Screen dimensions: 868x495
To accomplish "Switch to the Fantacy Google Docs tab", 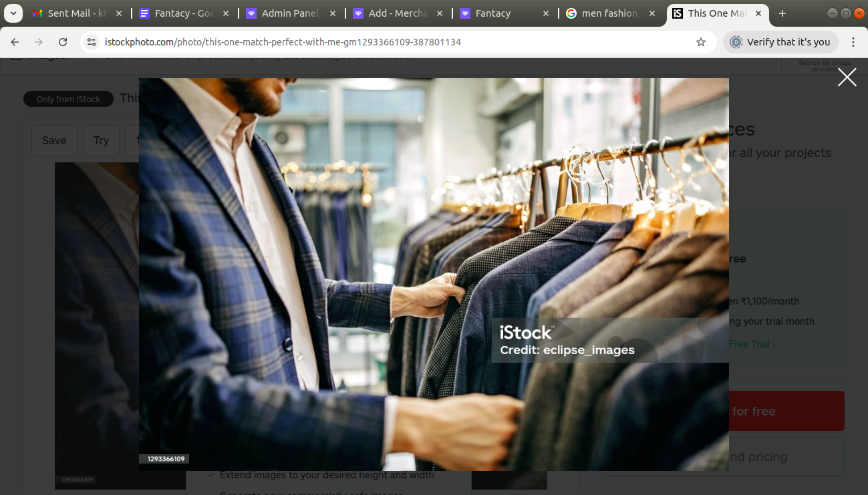I will (177, 13).
